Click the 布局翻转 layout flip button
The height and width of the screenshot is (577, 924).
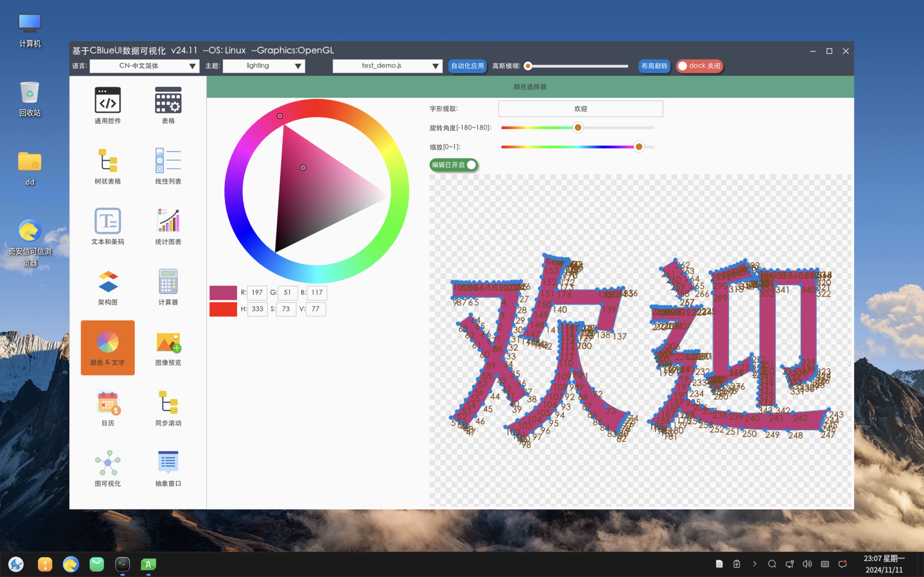coord(654,66)
